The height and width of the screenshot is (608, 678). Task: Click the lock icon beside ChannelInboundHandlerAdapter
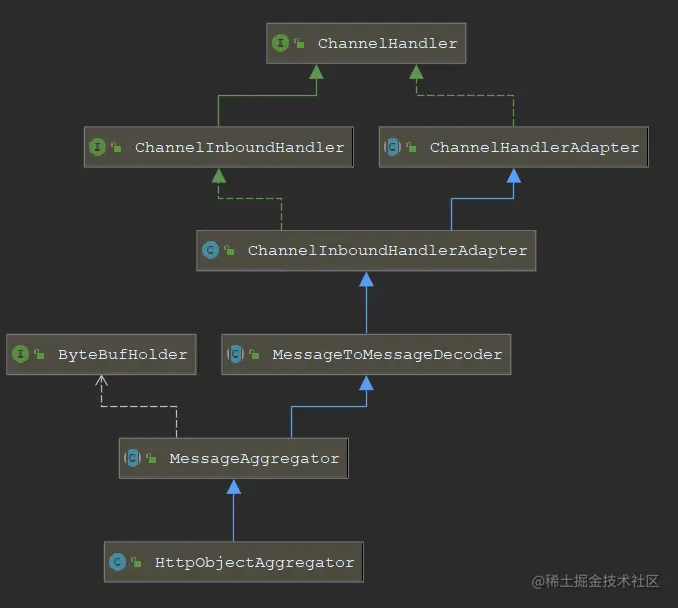coord(229,250)
